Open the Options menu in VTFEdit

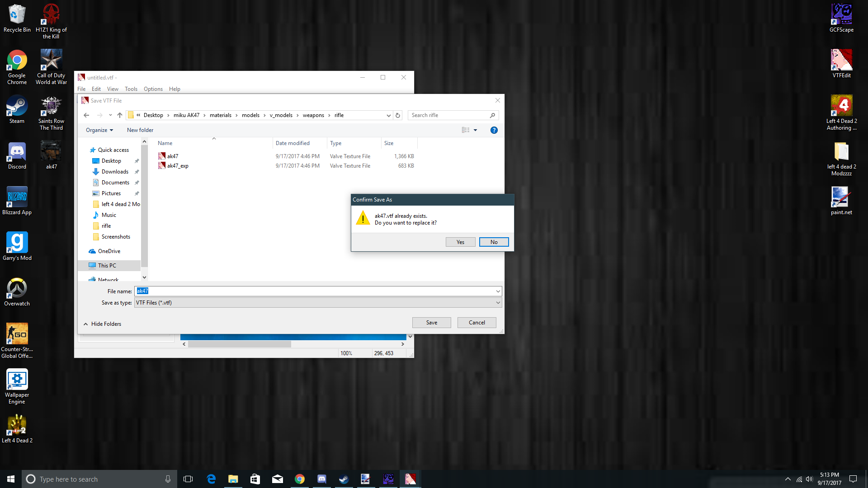[153, 89]
